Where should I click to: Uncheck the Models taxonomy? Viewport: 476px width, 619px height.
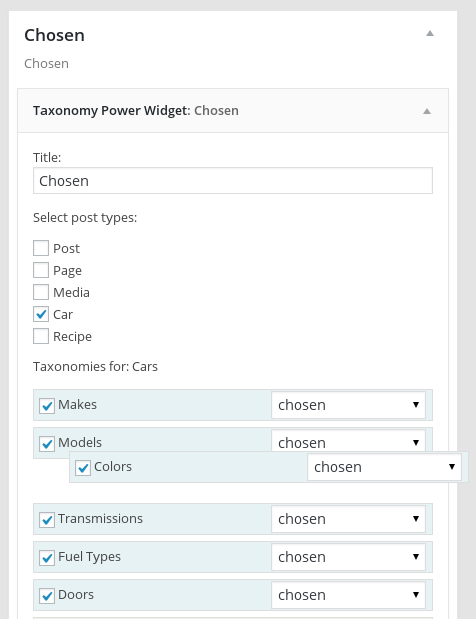pos(47,444)
